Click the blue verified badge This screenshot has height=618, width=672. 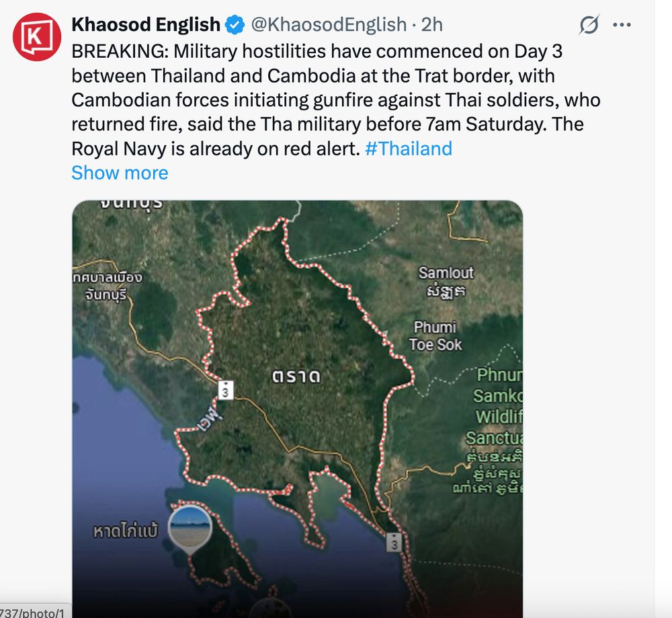point(235,24)
